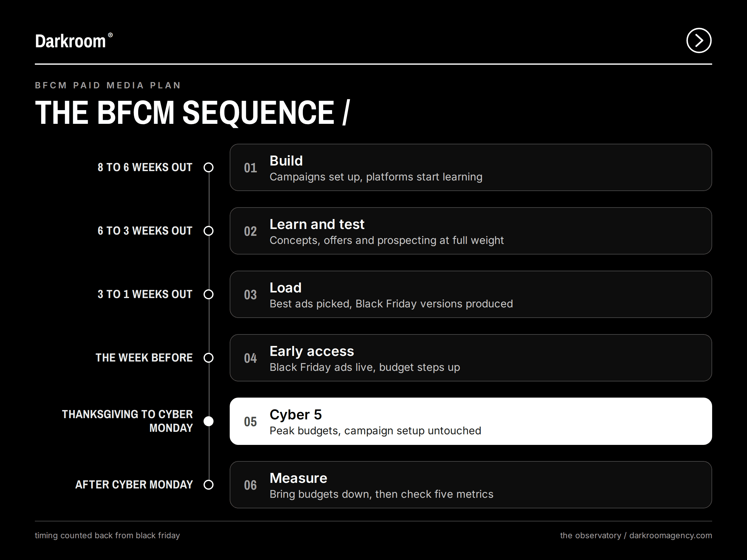
Task: Open the 03 Load step card
Action: (471, 294)
